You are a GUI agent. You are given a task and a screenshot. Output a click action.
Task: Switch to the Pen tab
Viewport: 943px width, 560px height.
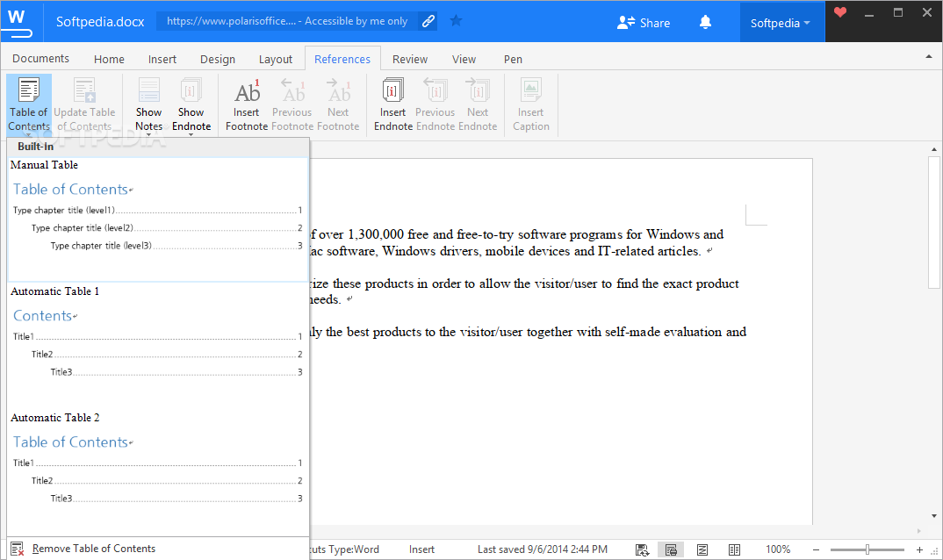pos(513,59)
